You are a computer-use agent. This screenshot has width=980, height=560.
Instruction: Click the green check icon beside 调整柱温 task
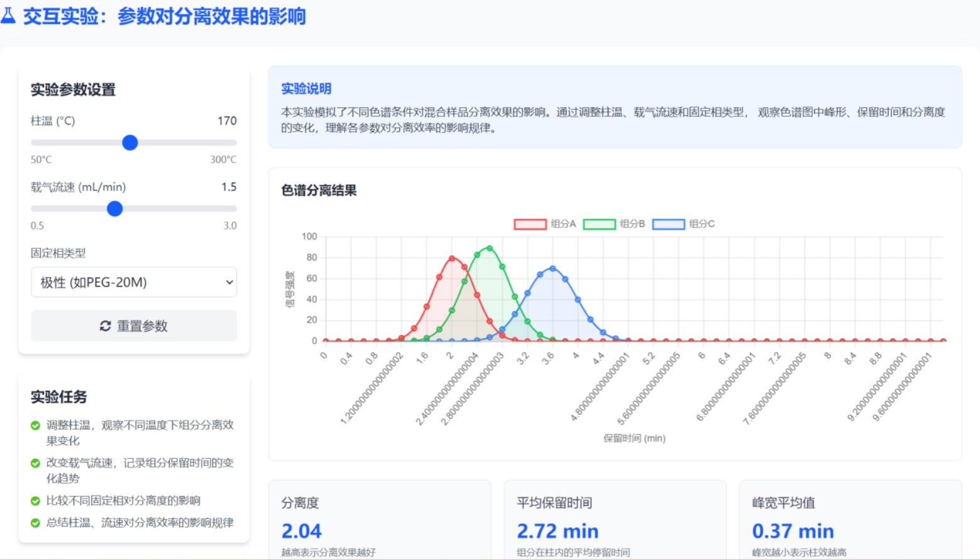[x=36, y=425]
